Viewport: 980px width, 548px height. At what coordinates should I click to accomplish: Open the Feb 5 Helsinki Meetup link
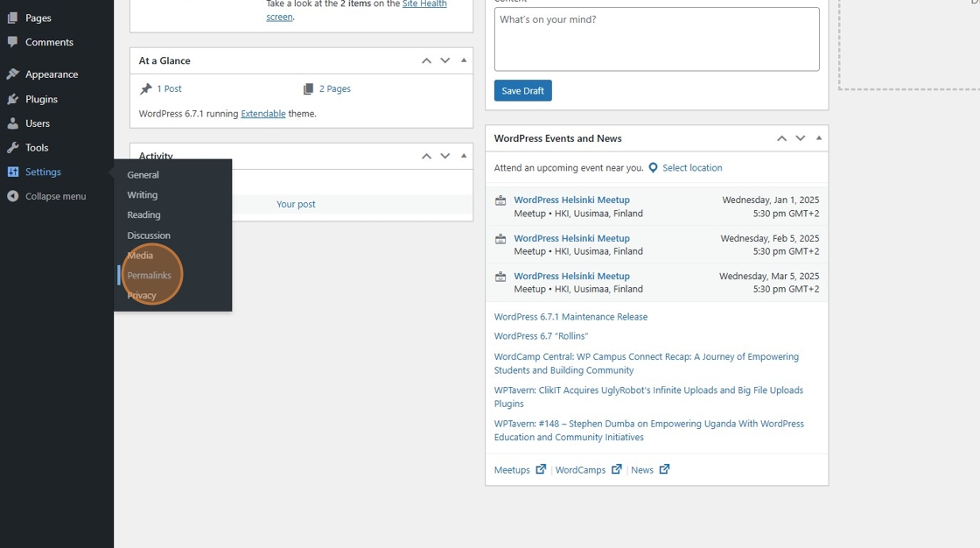[x=572, y=238]
